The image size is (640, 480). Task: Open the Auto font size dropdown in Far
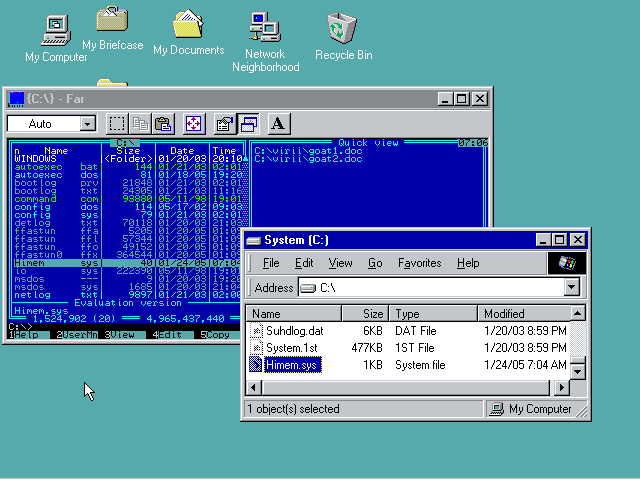tap(87, 124)
